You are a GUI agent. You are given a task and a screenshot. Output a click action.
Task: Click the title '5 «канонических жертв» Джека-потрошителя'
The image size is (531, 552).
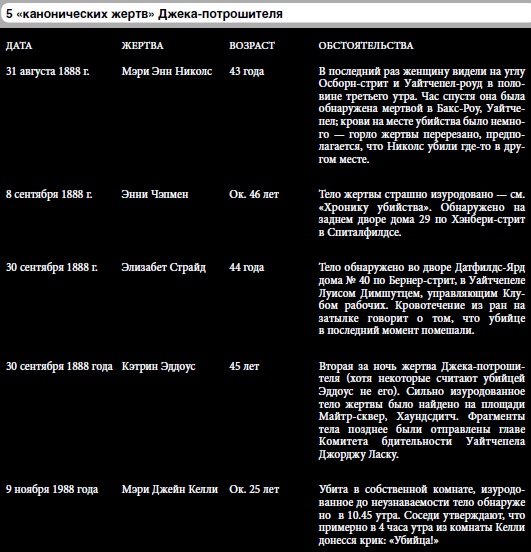[x=144, y=14]
